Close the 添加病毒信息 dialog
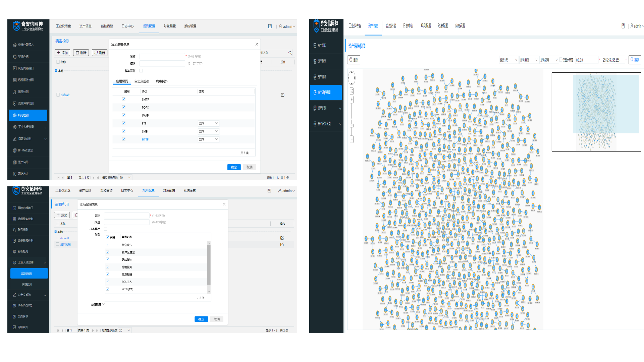 coord(257,44)
